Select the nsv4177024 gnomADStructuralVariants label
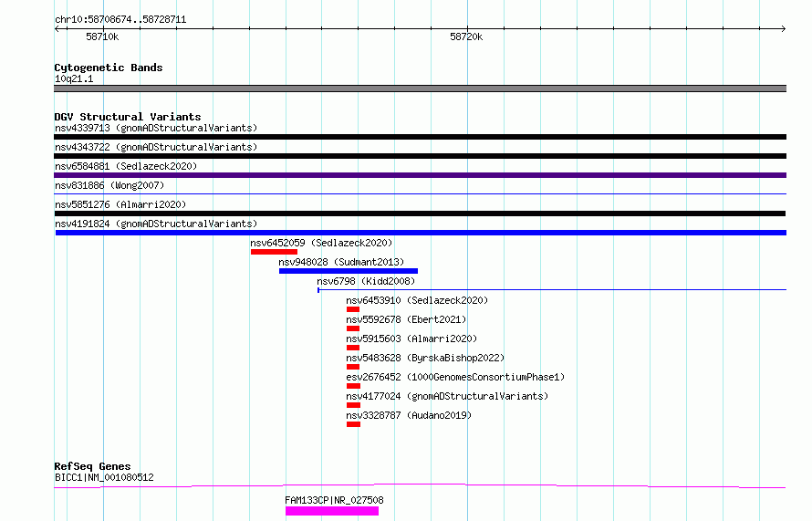Screen dimensions: 812x521 point(447,396)
